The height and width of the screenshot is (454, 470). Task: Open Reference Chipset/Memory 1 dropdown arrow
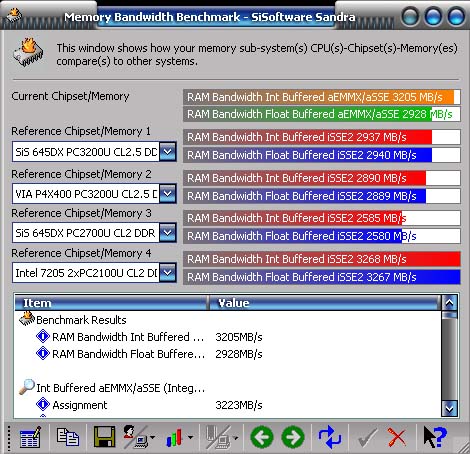tap(167, 152)
